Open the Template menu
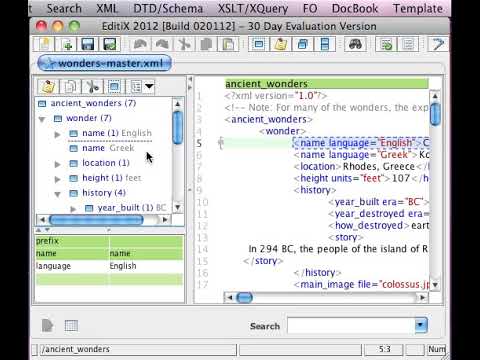Screen dimensions: 480x360 418,8
